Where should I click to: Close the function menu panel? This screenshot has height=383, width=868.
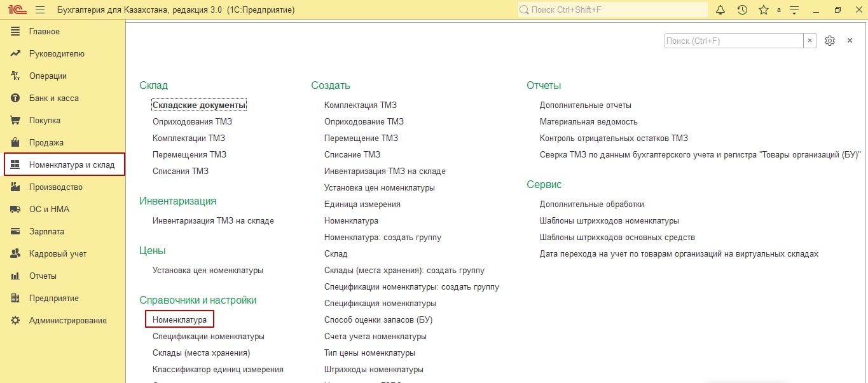pos(850,41)
